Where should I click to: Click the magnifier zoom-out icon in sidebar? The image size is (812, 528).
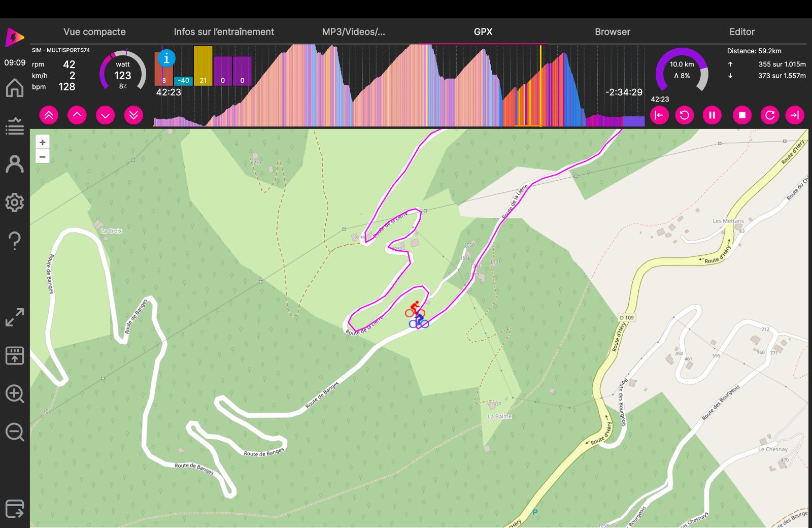coord(15,432)
